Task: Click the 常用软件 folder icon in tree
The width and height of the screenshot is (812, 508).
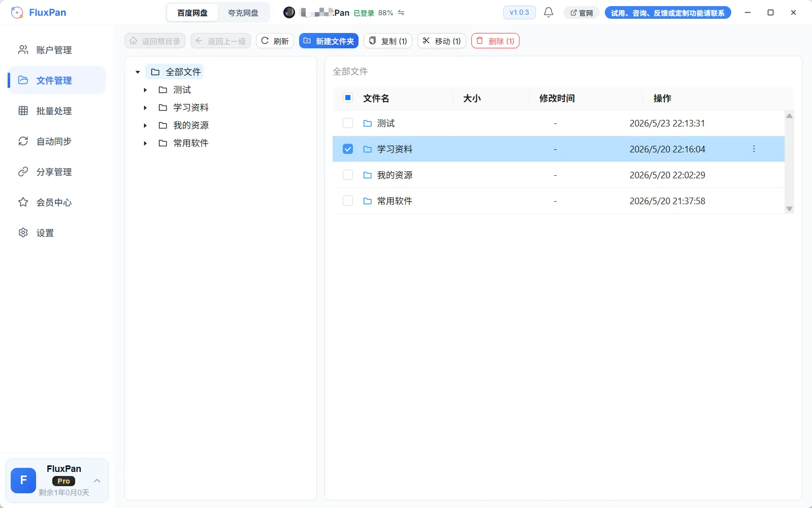Action: pyautogui.click(x=163, y=143)
